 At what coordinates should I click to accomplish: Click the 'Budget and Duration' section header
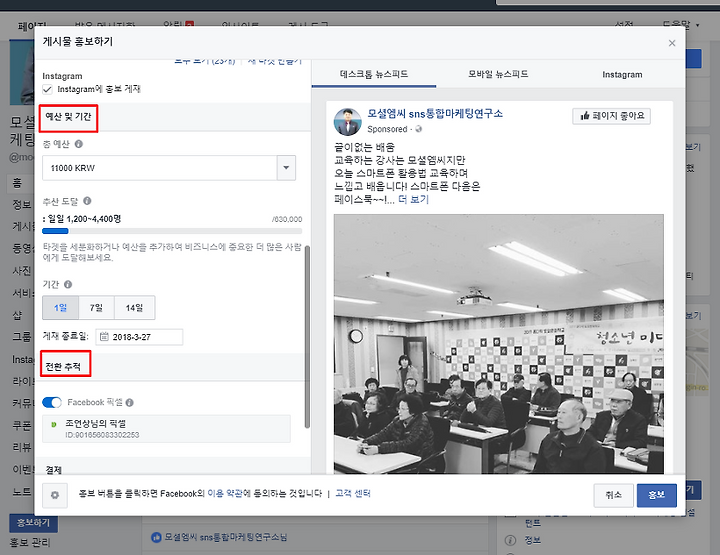click(x=68, y=117)
